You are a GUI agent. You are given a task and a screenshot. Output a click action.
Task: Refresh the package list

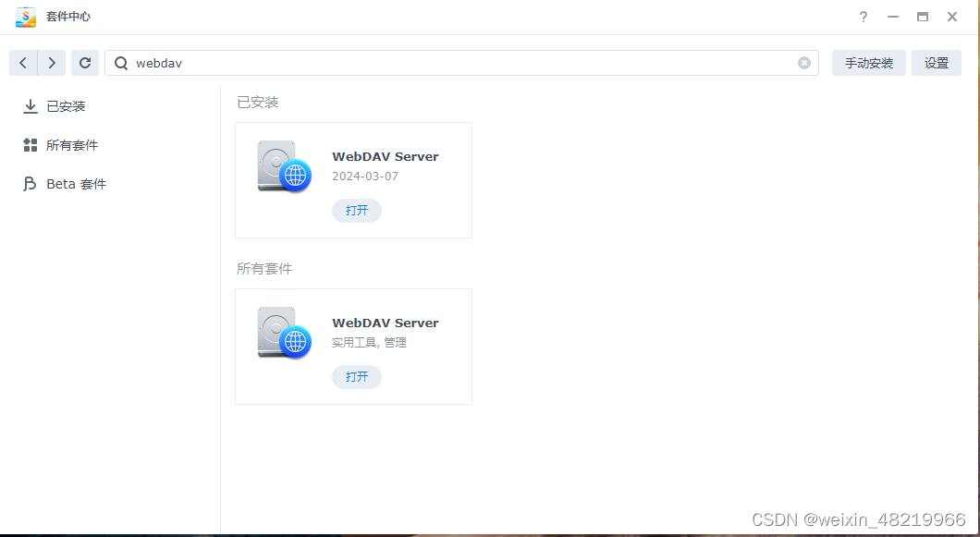(85, 63)
